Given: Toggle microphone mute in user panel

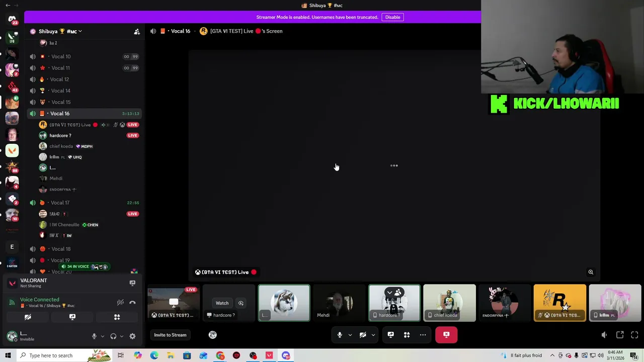Looking at the screenshot, I should [x=94, y=336].
